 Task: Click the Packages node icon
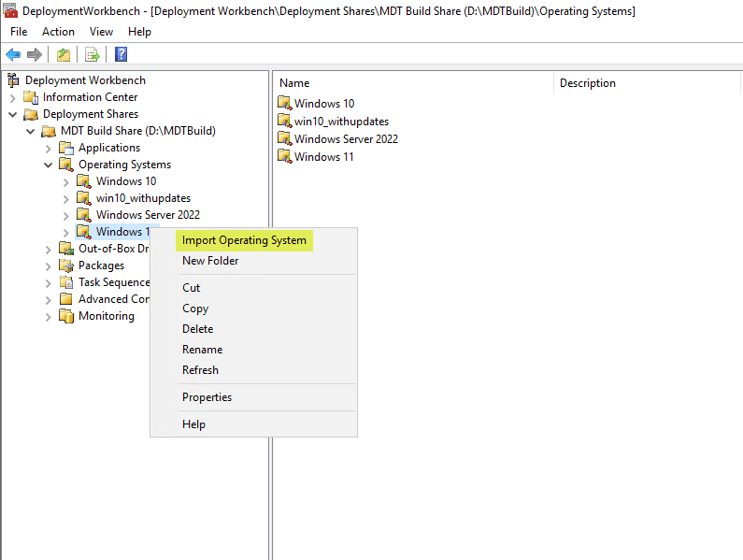(x=66, y=266)
